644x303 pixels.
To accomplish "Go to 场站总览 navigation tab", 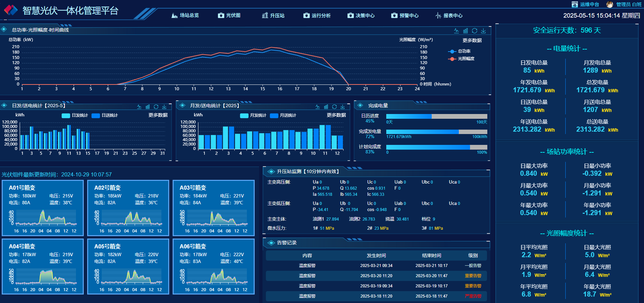I will click(185, 15).
